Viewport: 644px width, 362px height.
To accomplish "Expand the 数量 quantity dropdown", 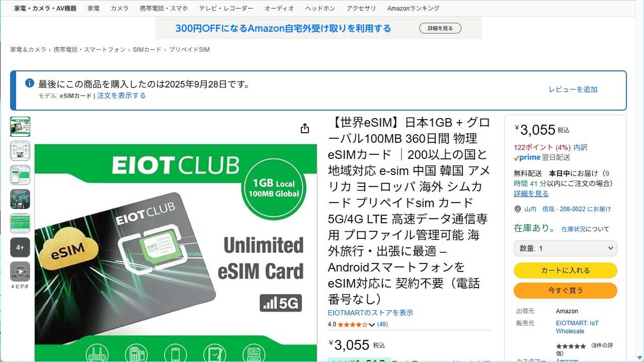I will (x=565, y=248).
